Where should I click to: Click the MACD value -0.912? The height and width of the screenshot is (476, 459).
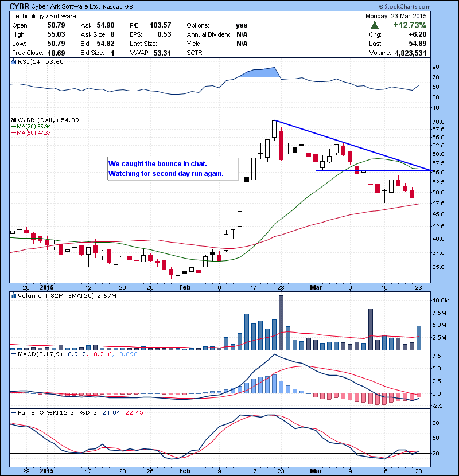[x=76, y=354]
